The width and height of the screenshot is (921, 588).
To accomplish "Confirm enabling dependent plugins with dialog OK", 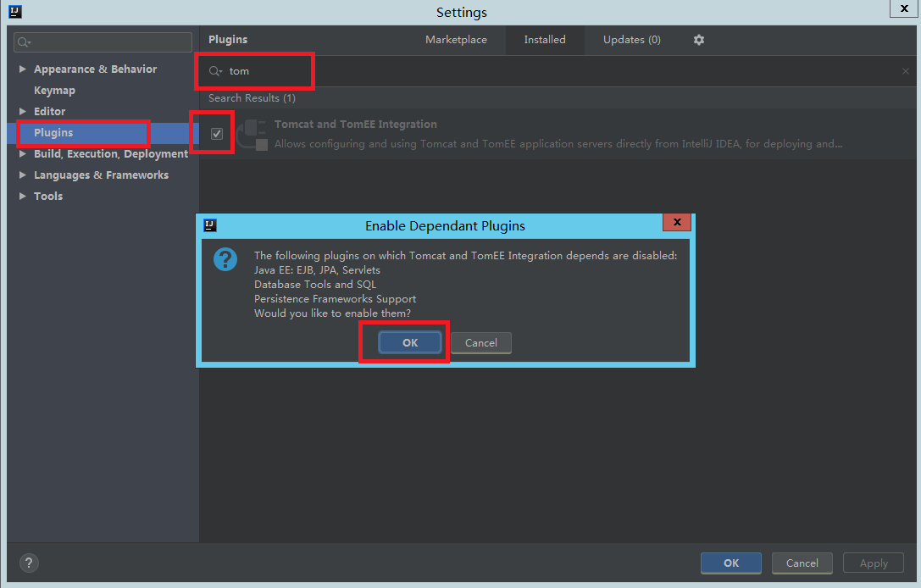I will [x=410, y=342].
